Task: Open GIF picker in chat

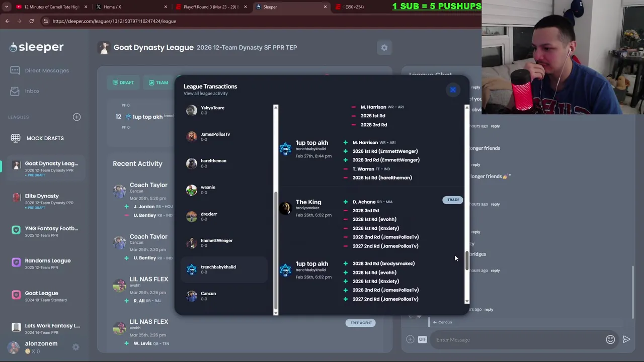Action: point(422,340)
